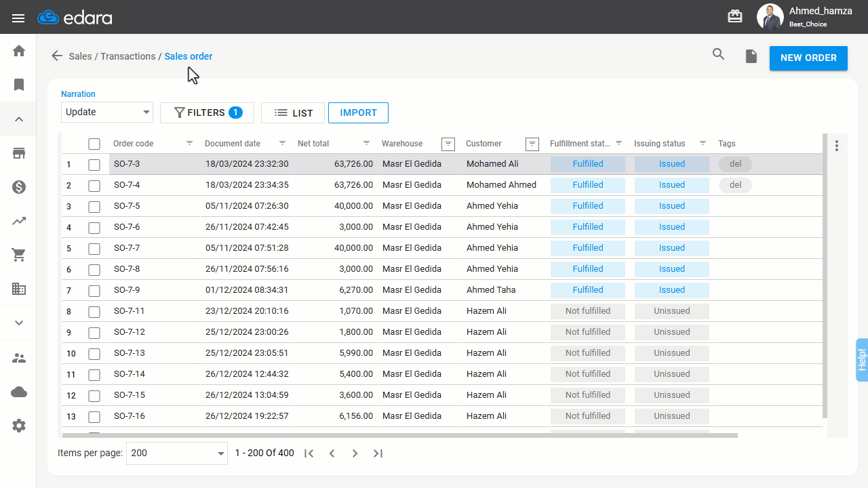Open Ahmed_hamza profile avatar menu

[x=770, y=17]
